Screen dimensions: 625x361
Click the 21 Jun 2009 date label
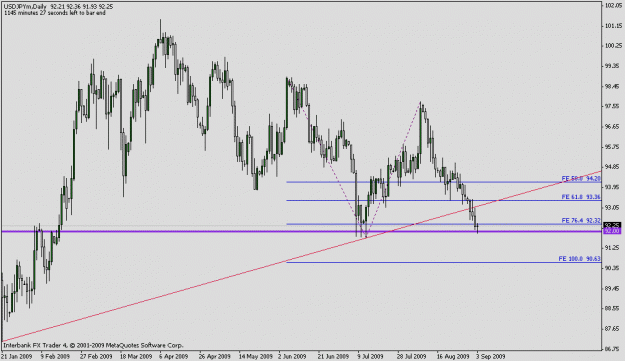(333, 356)
